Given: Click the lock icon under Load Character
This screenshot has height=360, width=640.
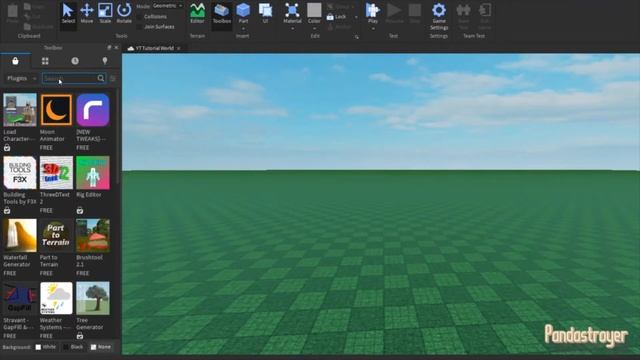Looking at the screenshot, I should tap(7, 148).
